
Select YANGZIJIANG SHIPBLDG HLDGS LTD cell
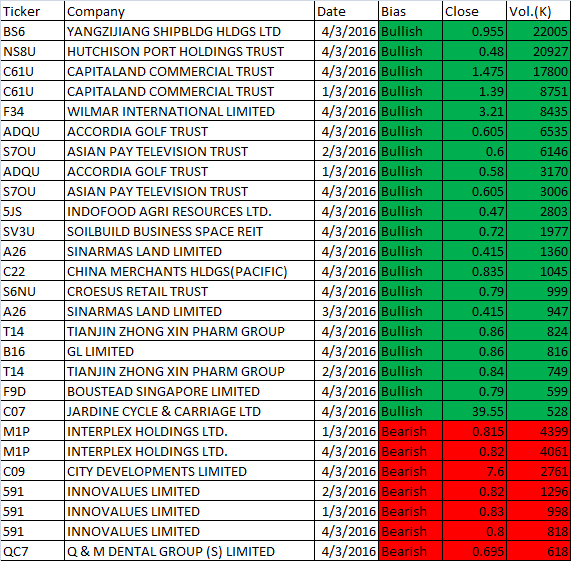click(x=189, y=31)
